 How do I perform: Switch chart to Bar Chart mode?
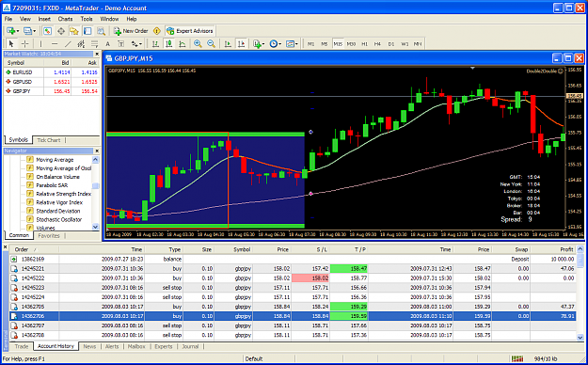click(155, 44)
